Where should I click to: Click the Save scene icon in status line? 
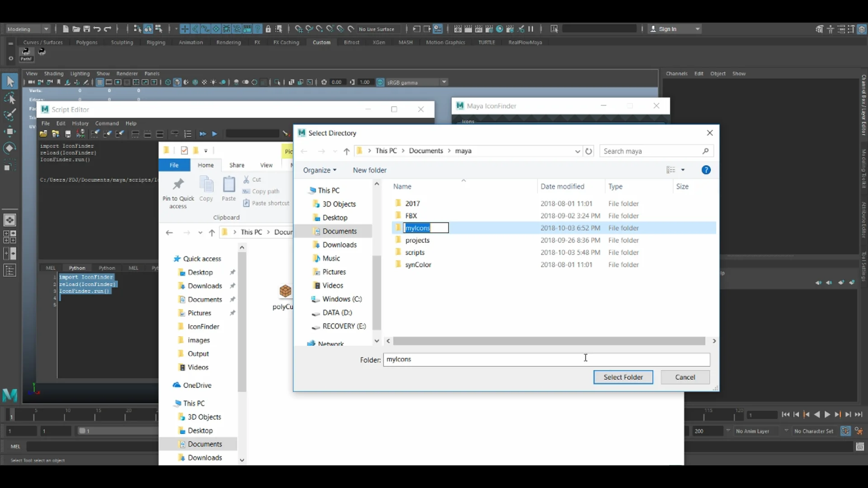[87, 29]
